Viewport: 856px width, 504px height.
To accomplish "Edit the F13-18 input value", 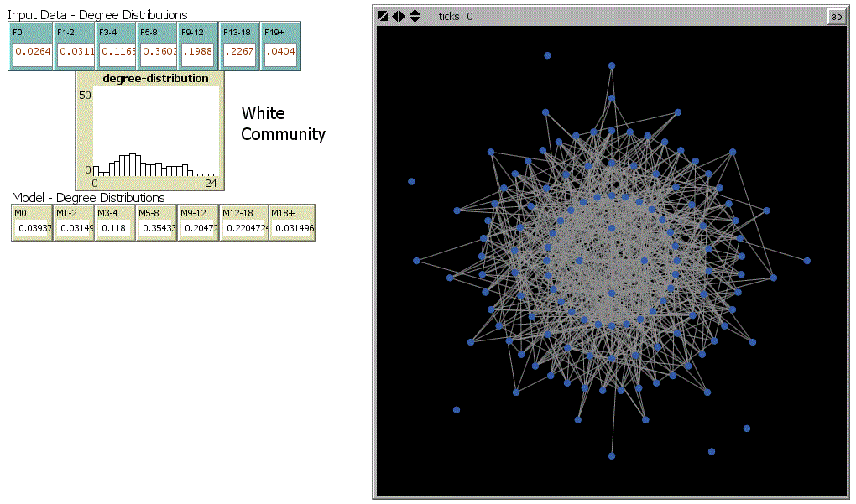I will point(239,52).
